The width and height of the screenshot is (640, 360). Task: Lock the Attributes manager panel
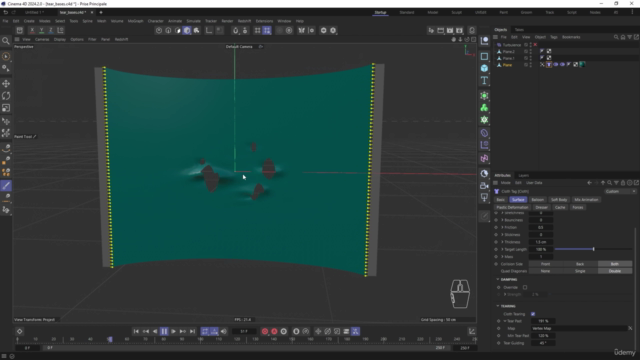point(623,183)
